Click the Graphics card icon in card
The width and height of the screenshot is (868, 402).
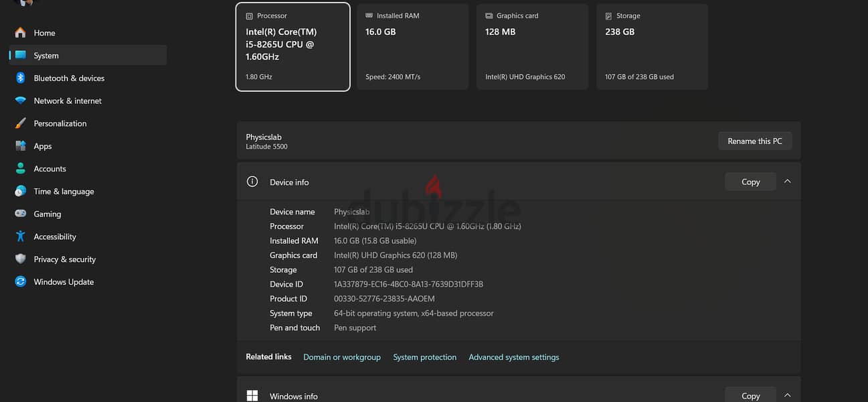489,15
